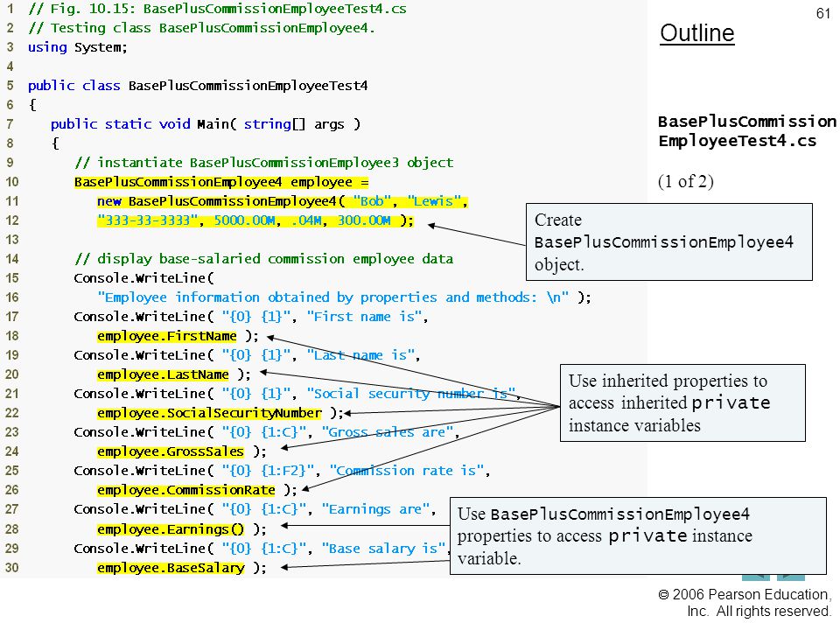Click line number 13 in the gutter
The width and height of the screenshot is (840, 630).
[x=11, y=240]
